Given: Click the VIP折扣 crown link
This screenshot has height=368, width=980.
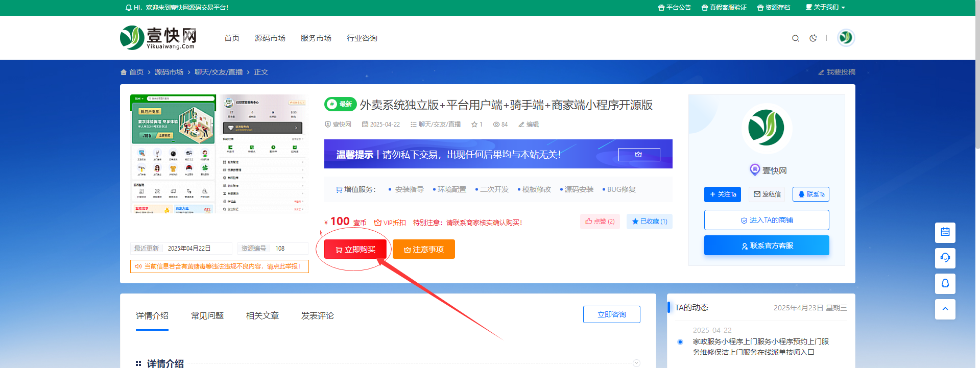Looking at the screenshot, I should [x=390, y=223].
